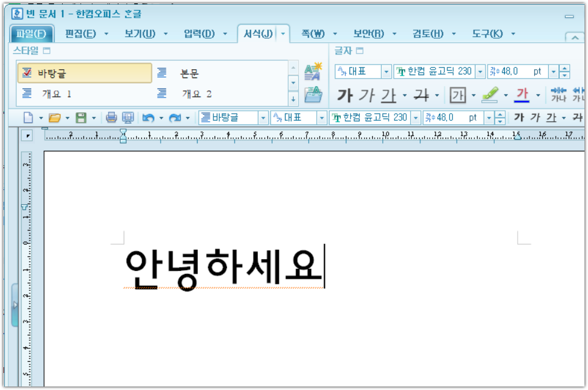The image size is (588, 390).
Task: Open the strikethrough options dropdown arrow
Action: [437, 95]
